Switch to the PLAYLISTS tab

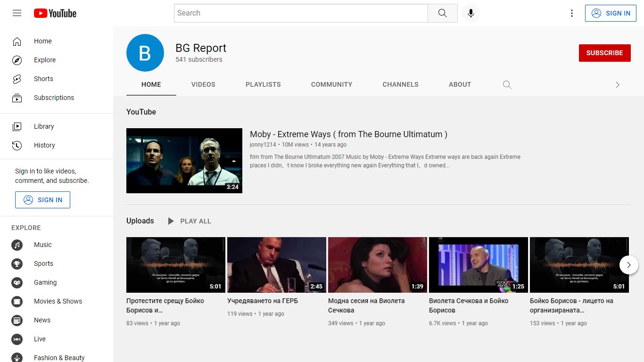click(x=263, y=84)
